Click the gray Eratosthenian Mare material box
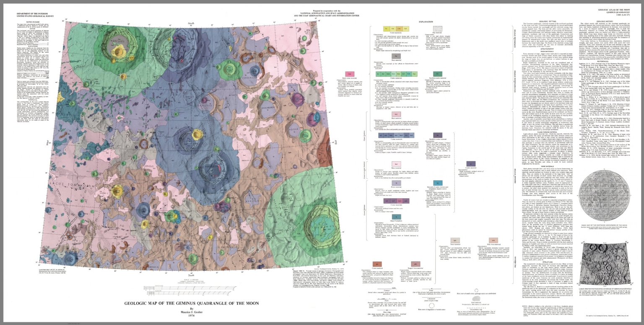 coord(396,56)
